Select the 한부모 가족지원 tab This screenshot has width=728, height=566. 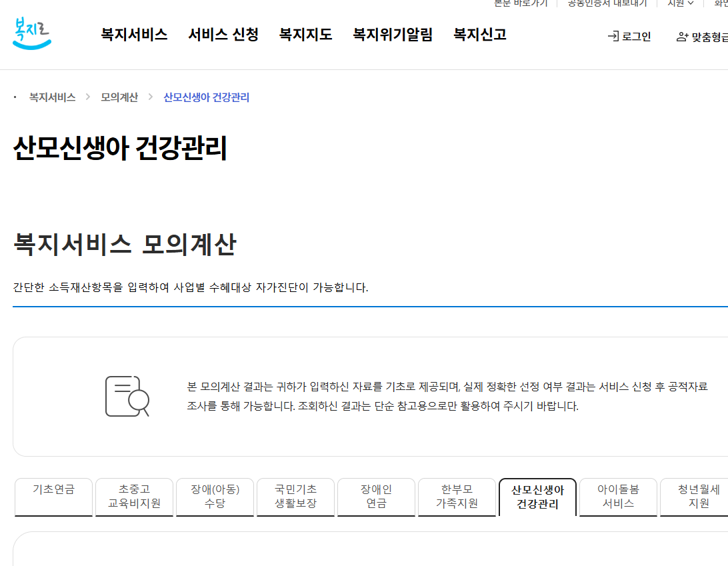coord(457,497)
